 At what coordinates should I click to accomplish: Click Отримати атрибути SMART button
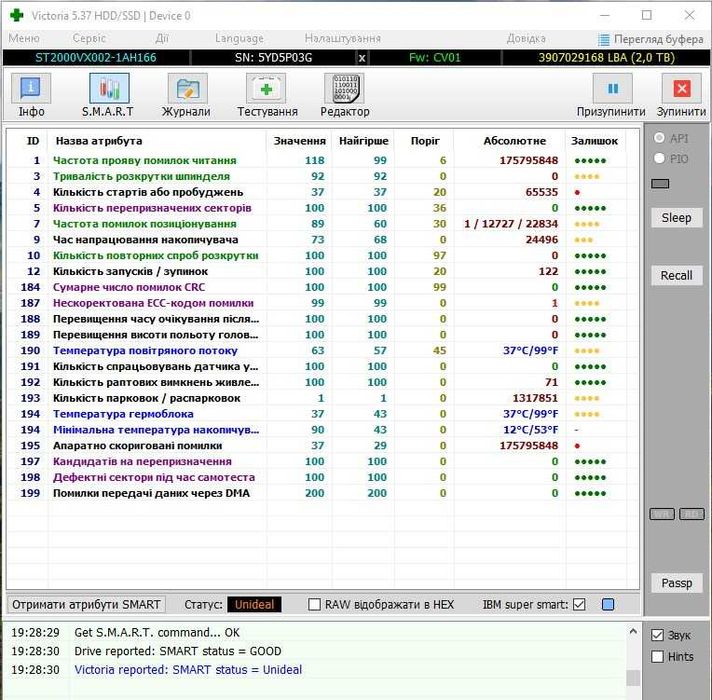coord(86,604)
